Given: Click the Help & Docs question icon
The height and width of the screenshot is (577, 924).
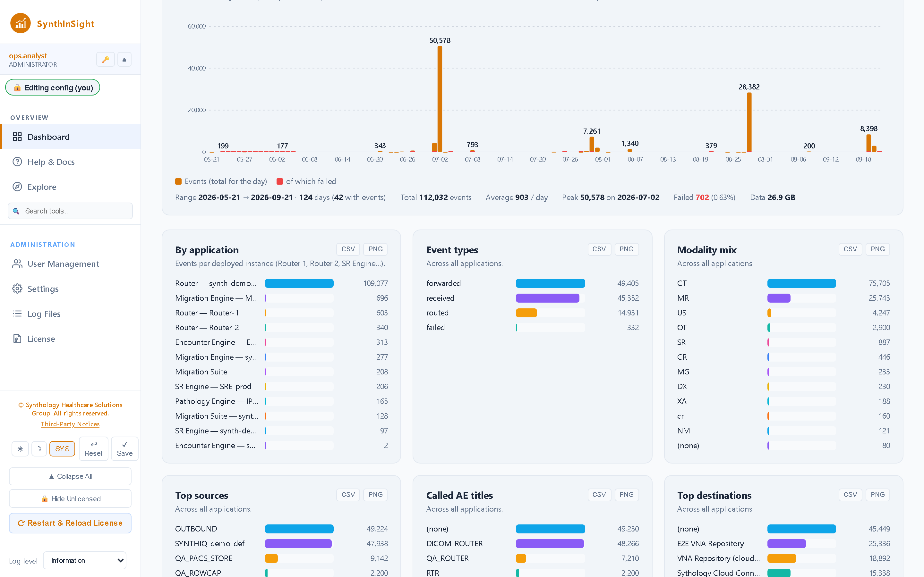Looking at the screenshot, I should click(x=17, y=162).
